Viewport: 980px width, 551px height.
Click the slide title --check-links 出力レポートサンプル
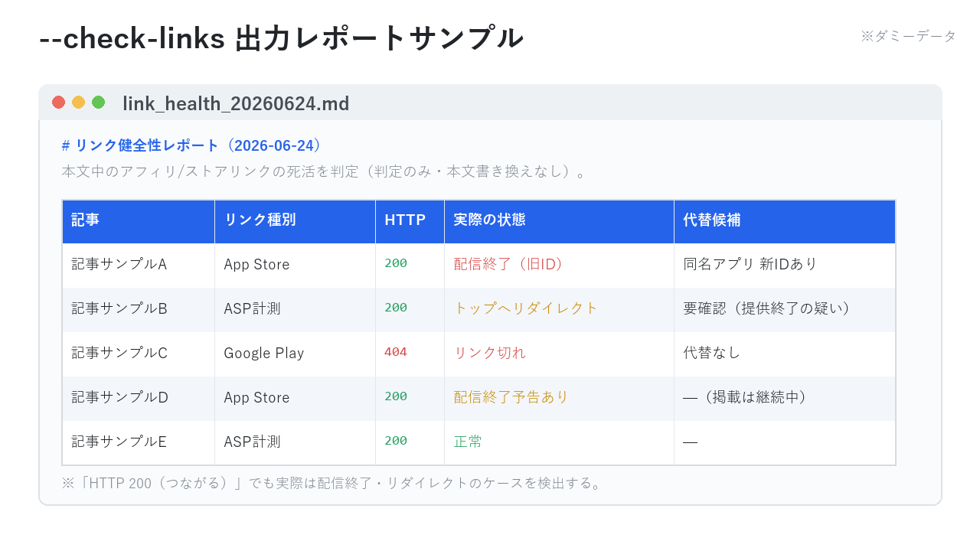tap(281, 37)
